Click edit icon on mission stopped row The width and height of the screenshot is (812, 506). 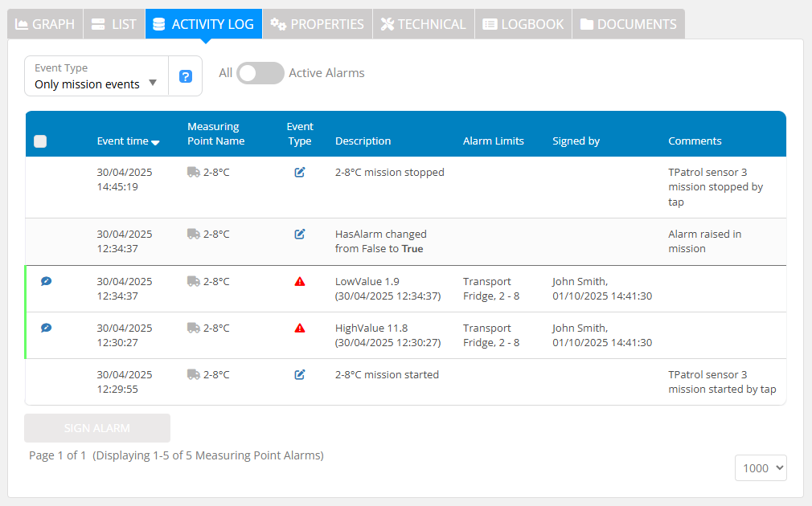(300, 172)
